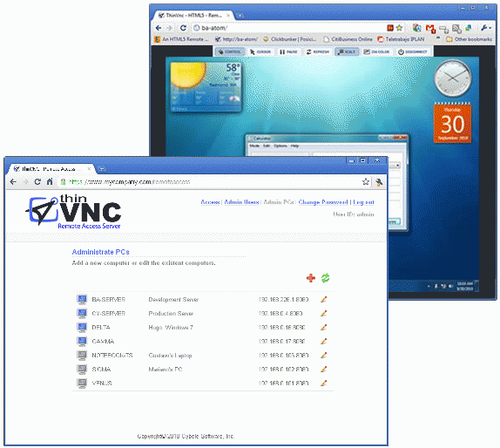Edit the BA-SERVER entry with pencil icon

[x=323, y=299]
